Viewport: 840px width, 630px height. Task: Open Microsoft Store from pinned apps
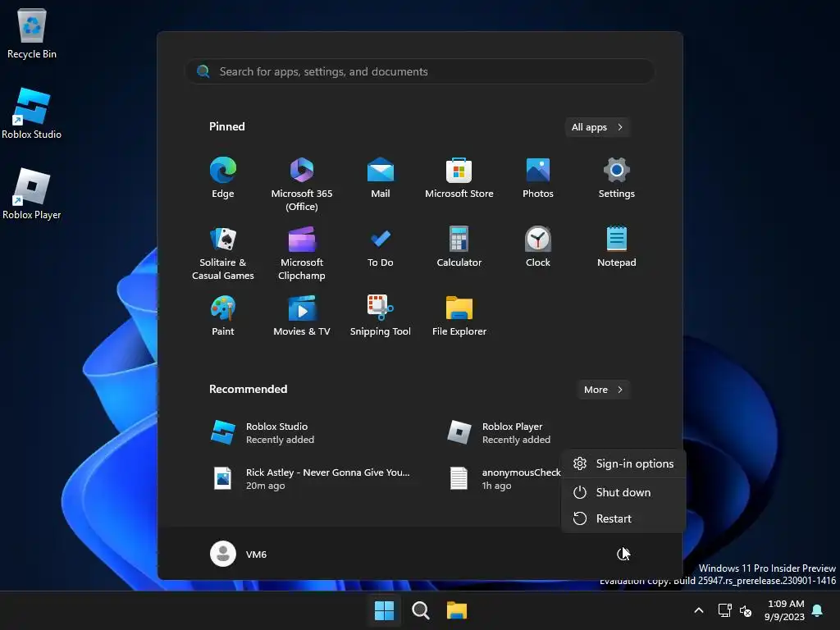(x=459, y=178)
